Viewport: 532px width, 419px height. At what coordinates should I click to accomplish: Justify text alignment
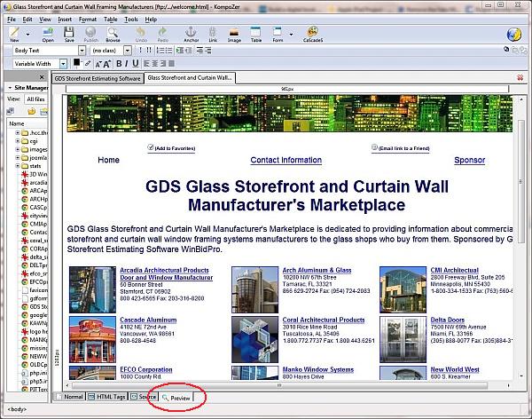[x=171, y=64]
